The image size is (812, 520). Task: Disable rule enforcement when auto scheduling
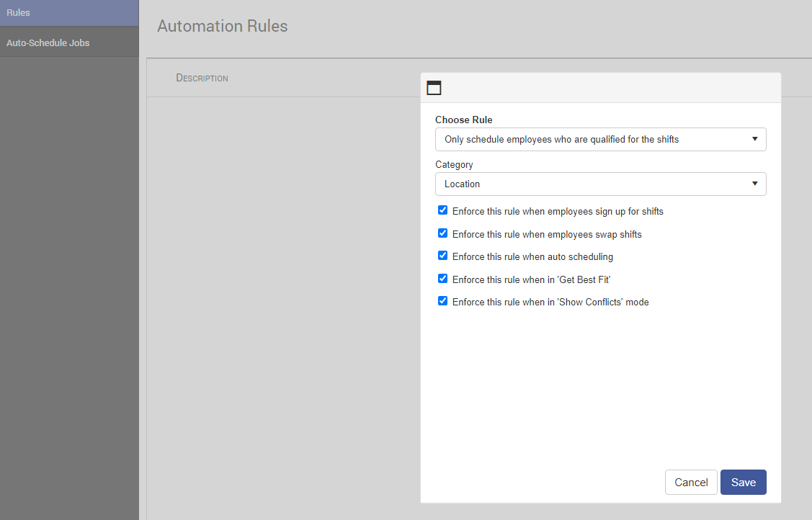[442, 255]
